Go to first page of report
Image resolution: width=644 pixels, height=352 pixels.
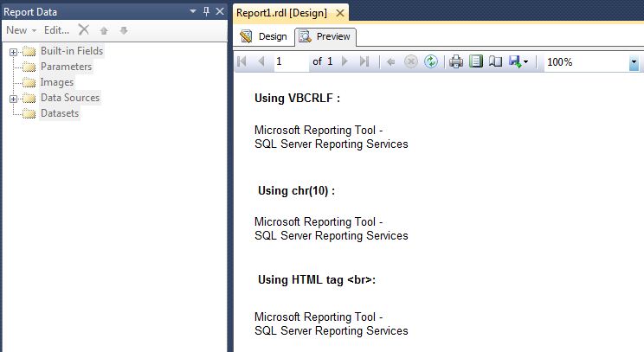[241, 61]
